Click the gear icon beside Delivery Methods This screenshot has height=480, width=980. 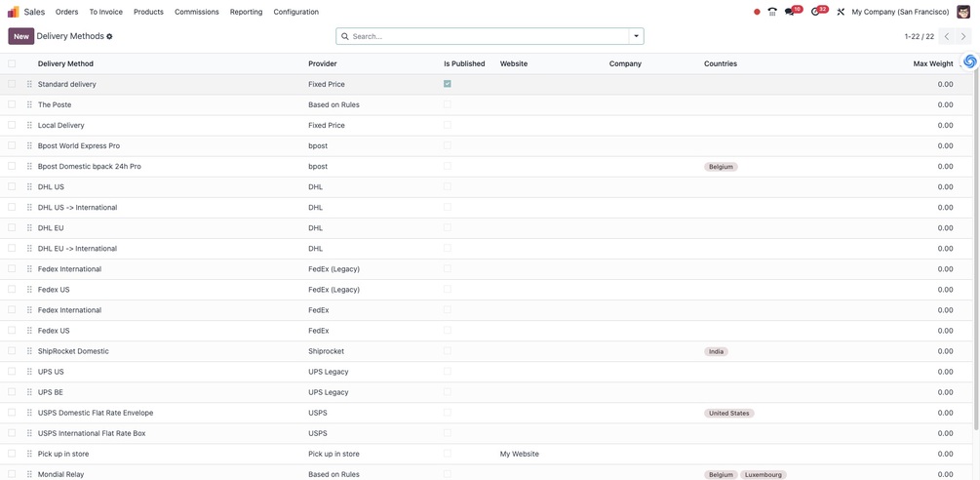pos(109,36)
